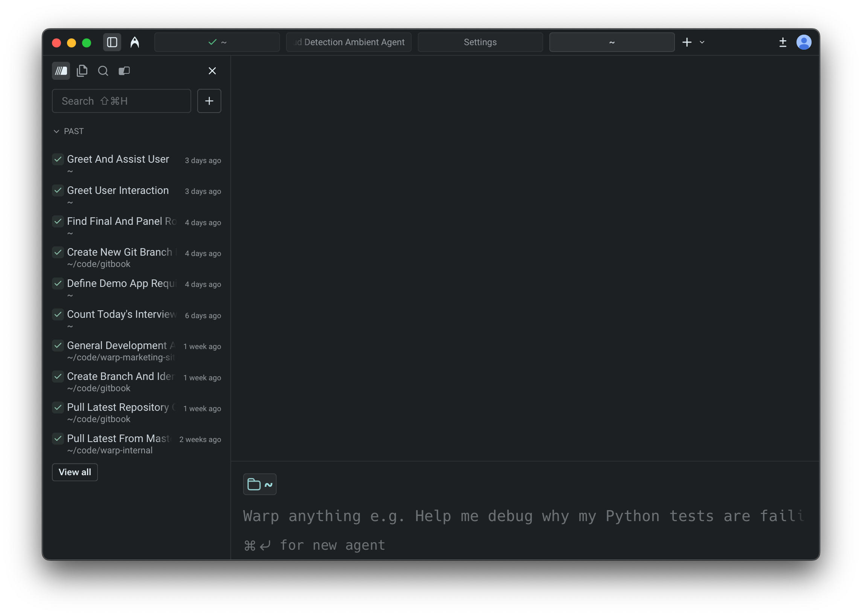Click the sidebar magnifier search icon
Image resolution: width=862 pixels, height=616 pixels.
103,71
